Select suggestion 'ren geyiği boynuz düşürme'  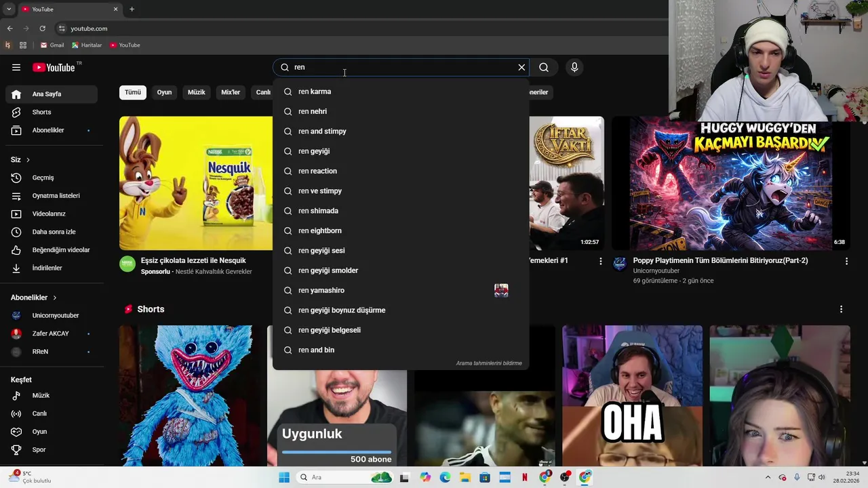[401, 310]
